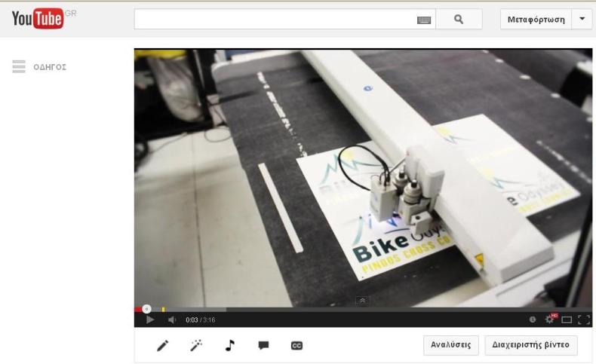Viewport: 596px width, 364px height.
Task: Open the on-screen keyboard in search box
Action: tap(425, 20)
